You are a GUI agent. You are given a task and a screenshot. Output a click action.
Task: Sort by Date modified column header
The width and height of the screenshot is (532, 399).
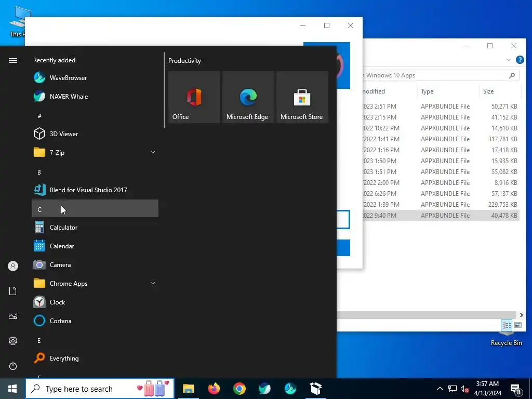(390, 91)
